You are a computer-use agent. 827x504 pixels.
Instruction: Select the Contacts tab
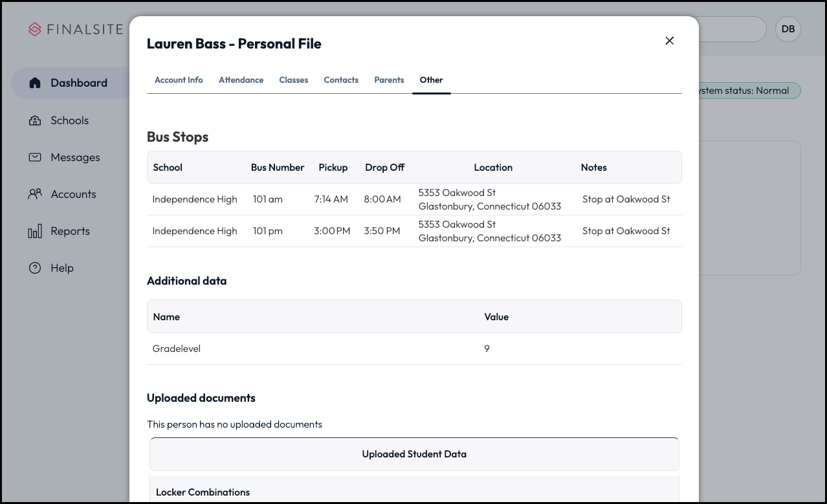coord(341,80)
